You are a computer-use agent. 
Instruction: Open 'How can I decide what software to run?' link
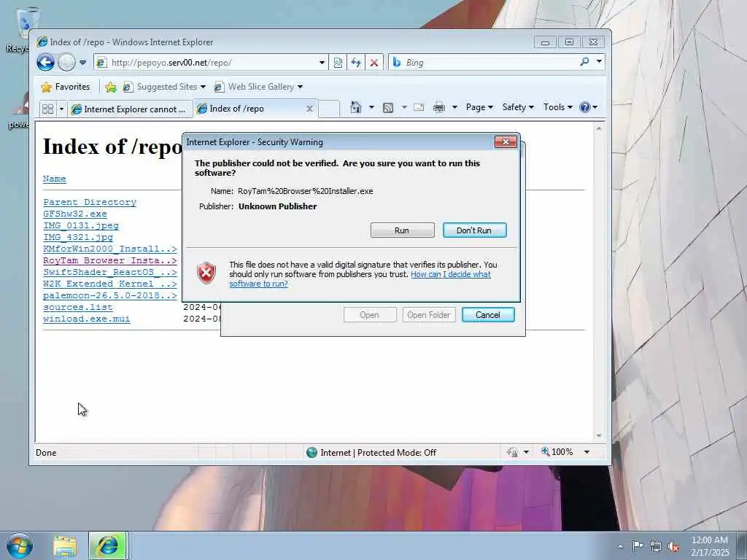(360, 279)
